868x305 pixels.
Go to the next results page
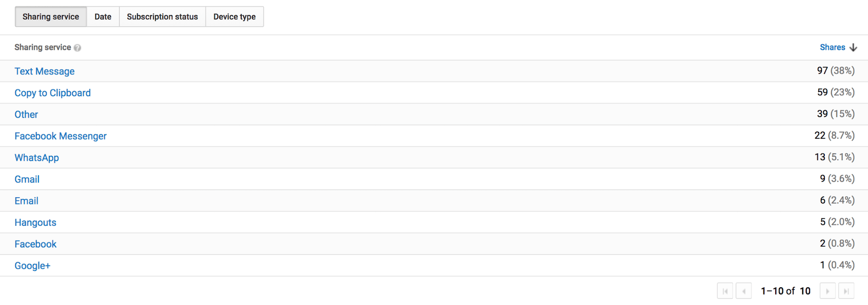click(828, 291)
